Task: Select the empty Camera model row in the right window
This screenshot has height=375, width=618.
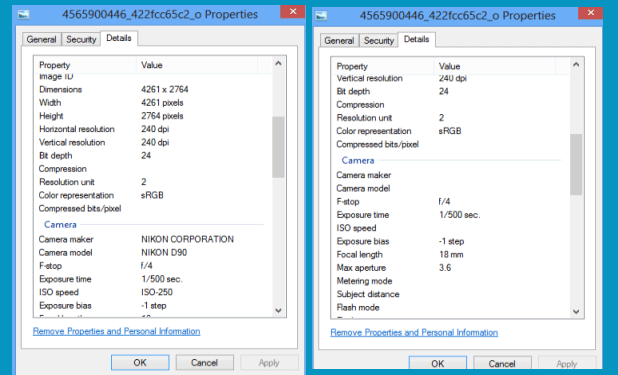Action: pos(450,188)
